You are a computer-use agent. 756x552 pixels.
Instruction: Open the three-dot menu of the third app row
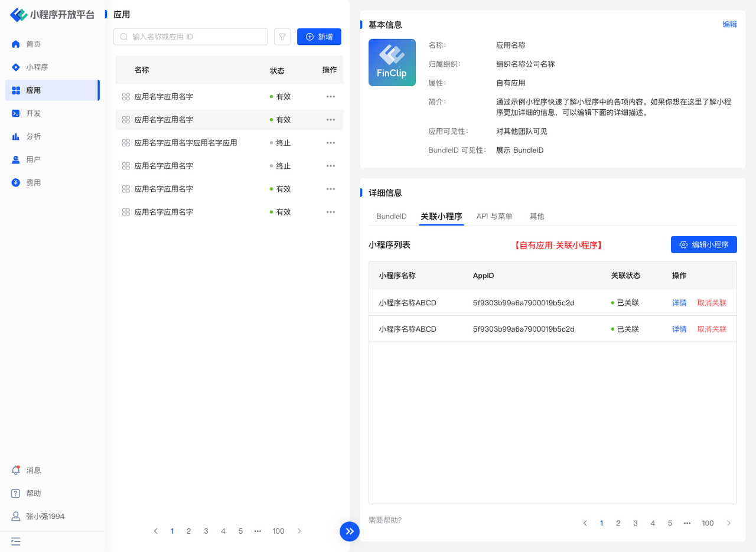click(x=331, y=142)
